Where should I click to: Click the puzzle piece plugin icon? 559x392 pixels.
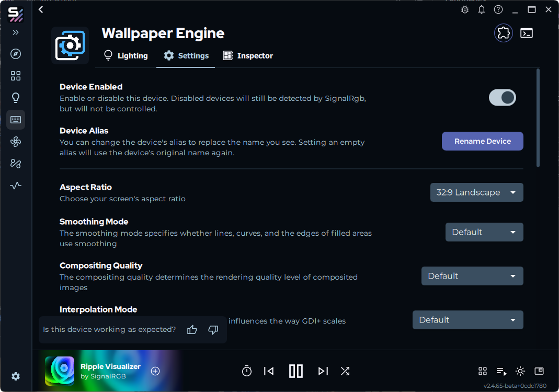point(504,33)
